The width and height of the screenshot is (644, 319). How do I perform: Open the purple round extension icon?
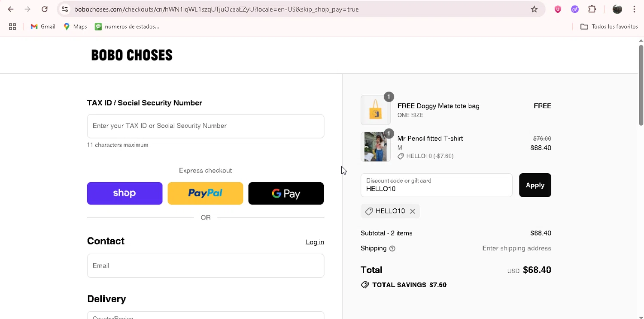[575, 9]
